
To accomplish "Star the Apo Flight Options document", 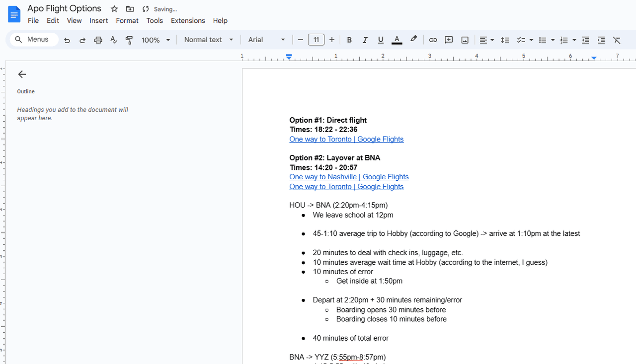I will [x=114, y=9].
